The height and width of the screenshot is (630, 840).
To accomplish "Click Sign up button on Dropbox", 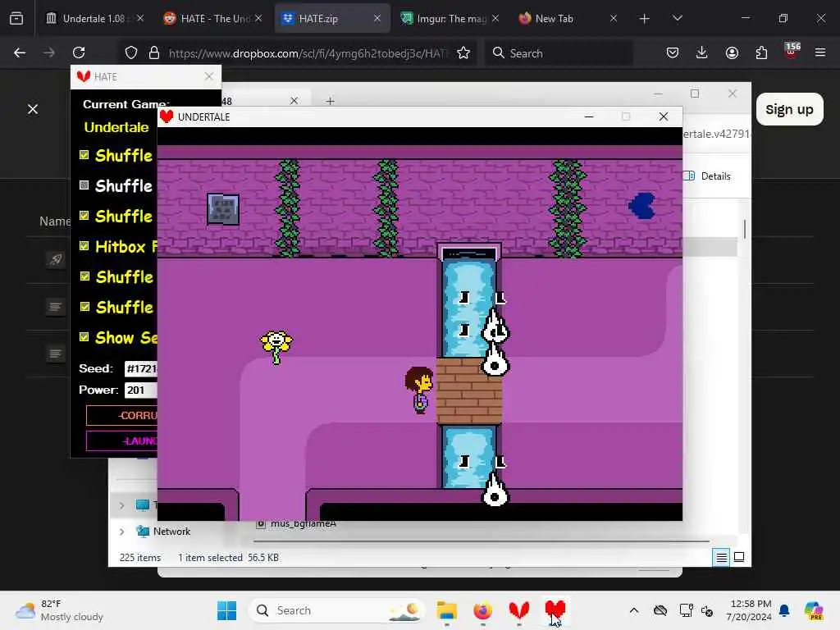I will pos(790,109).
